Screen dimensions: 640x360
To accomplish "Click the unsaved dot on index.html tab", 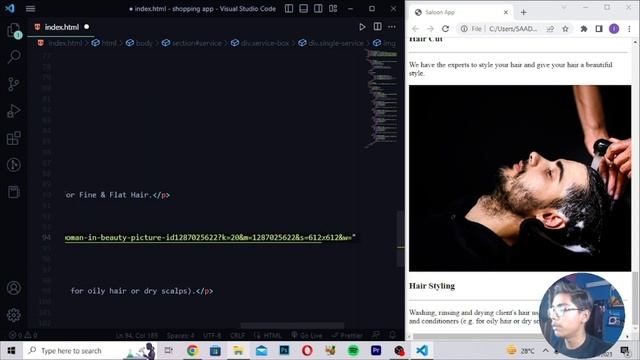I will tap(87, 27).
